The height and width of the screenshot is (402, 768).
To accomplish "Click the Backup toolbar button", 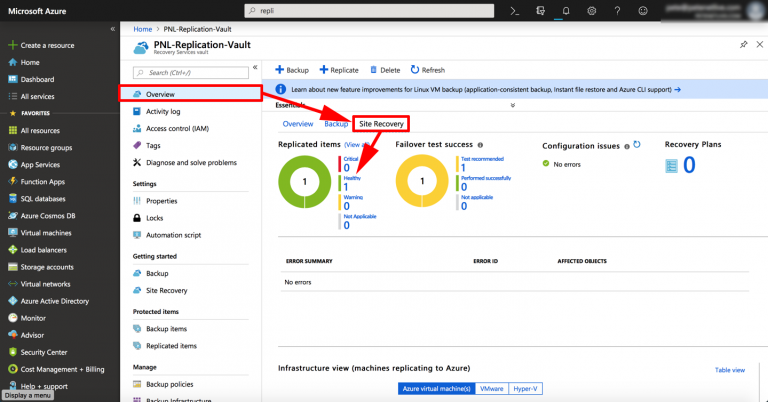I will [292, 70].
